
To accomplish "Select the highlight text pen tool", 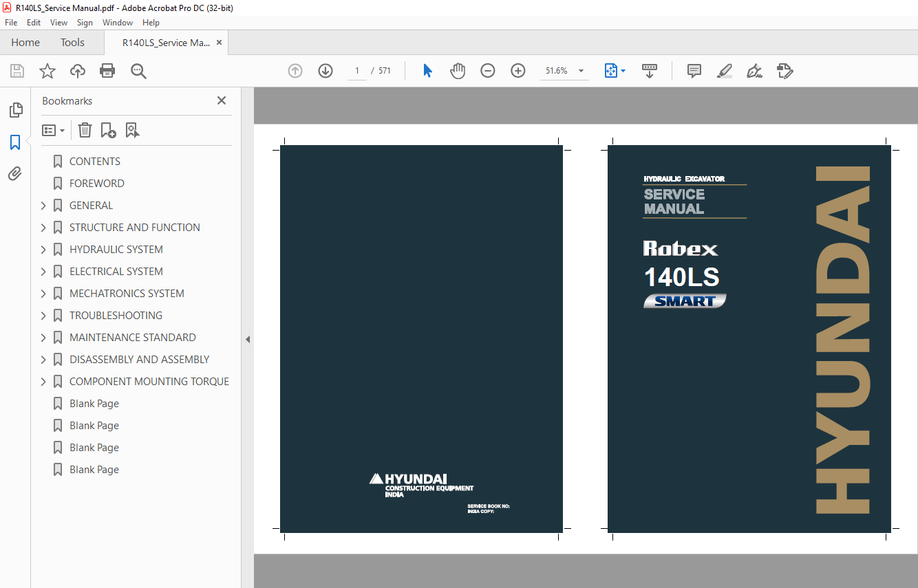I will point(724,71).
